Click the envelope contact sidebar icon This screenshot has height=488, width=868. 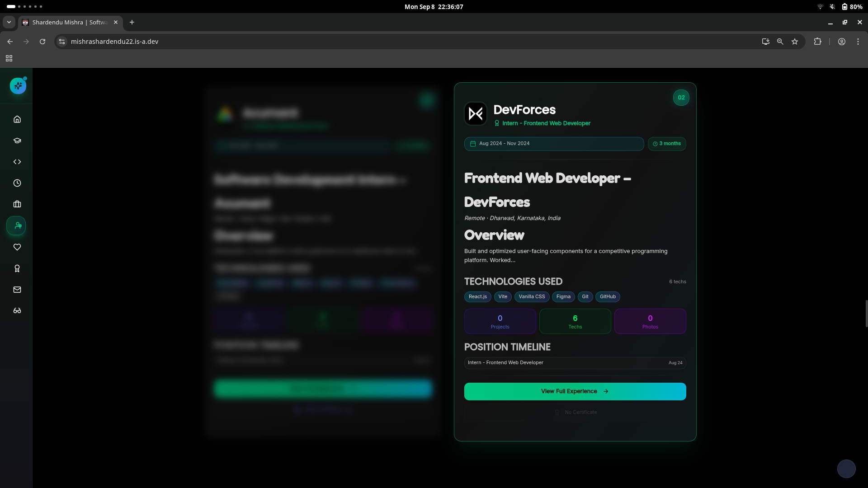point(17,290)
